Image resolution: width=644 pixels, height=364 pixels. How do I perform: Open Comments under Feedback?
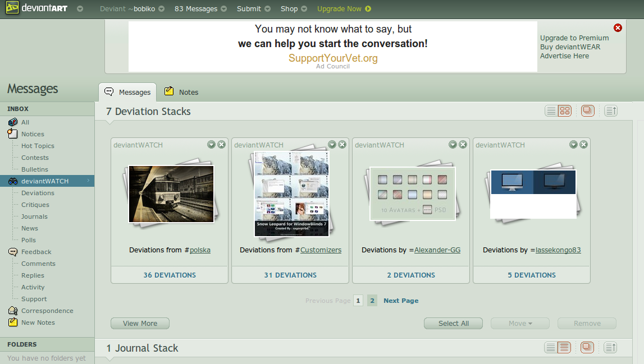tap(38, 264)
